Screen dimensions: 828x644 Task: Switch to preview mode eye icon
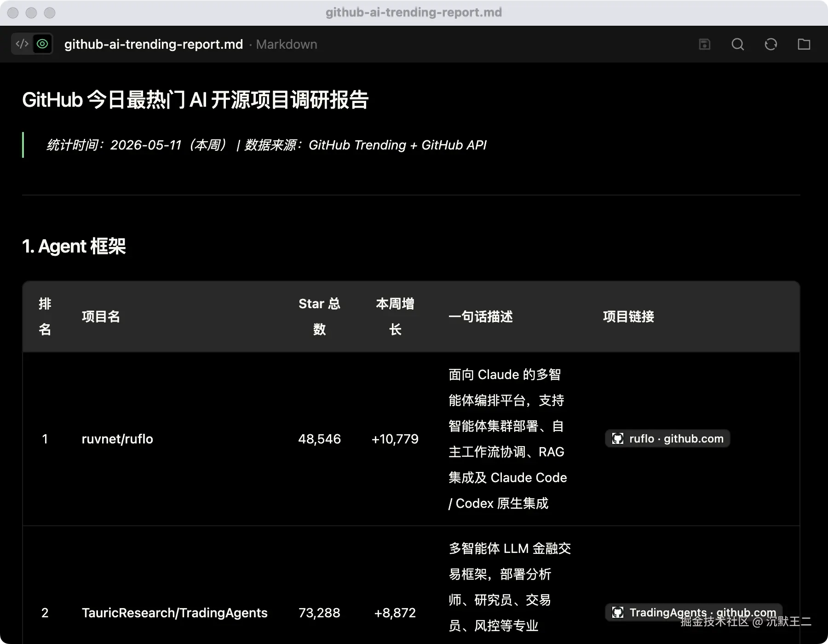42,44
